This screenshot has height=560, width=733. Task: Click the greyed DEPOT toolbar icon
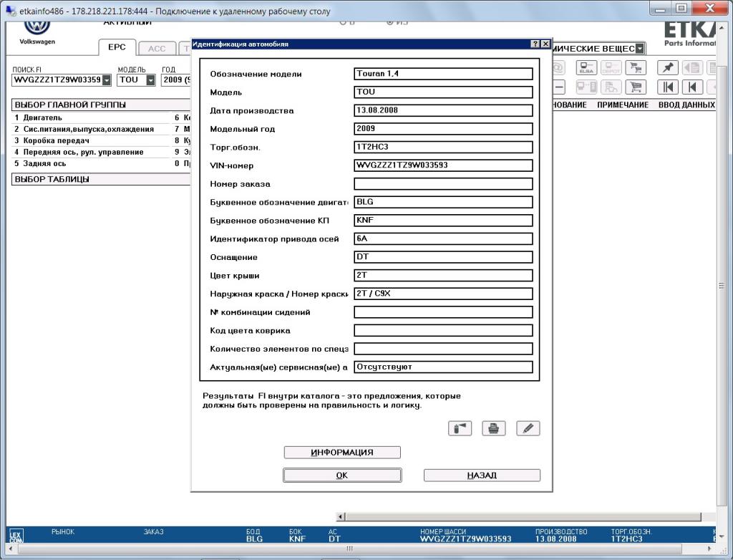pyautogui.click(x=611, y=68)
